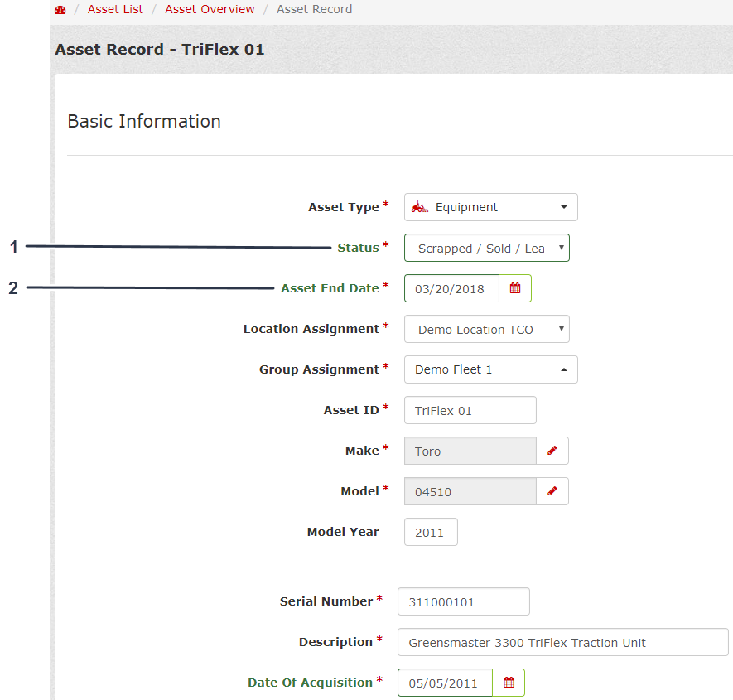Click the Asset ID input field
The width and height of the screenshot is (733, 700).
click(470, 410)
